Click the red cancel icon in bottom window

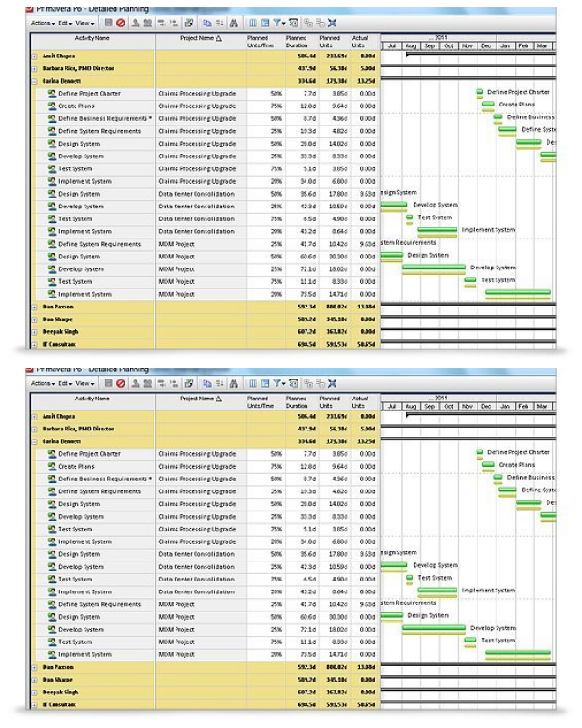[x=121, y=383]
